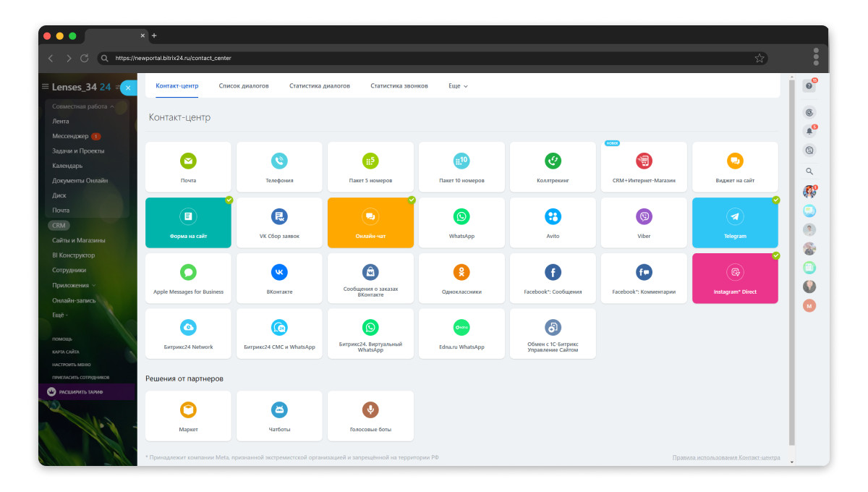Click the browser address bar

[x=433, y=58]
